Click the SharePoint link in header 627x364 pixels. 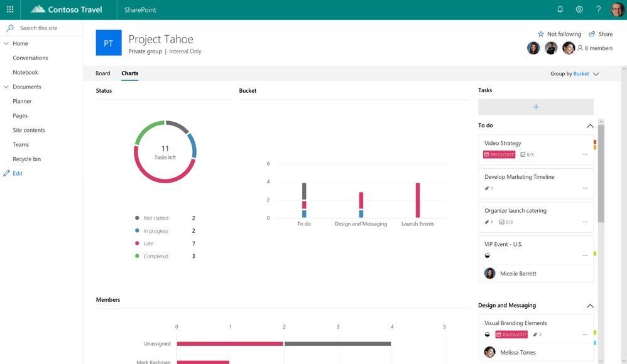click(x=140, y=9)
